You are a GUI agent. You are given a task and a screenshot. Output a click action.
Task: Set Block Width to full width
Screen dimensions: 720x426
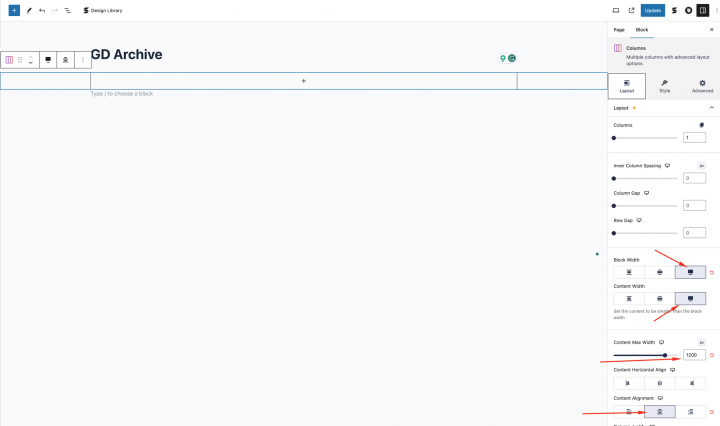pos(690,272)
